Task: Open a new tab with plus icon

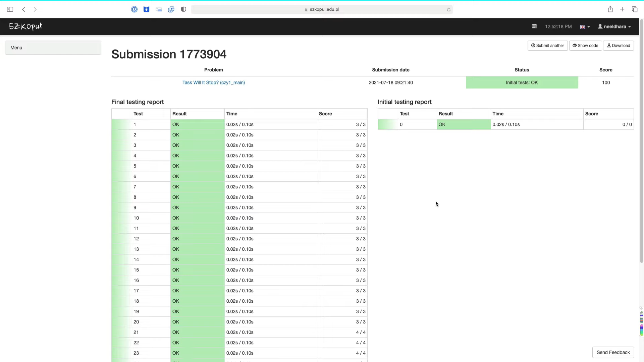Action: [x=622, y=9]
